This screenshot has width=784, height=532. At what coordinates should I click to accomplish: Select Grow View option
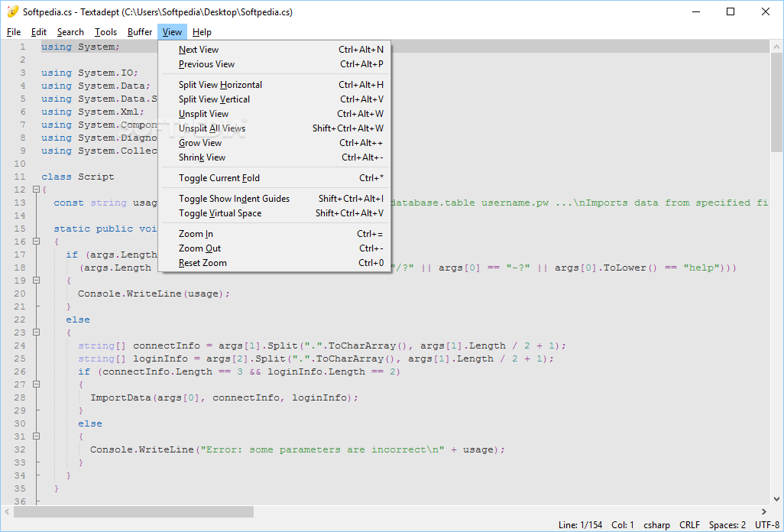pyautogui.click(x=274, y=142)
